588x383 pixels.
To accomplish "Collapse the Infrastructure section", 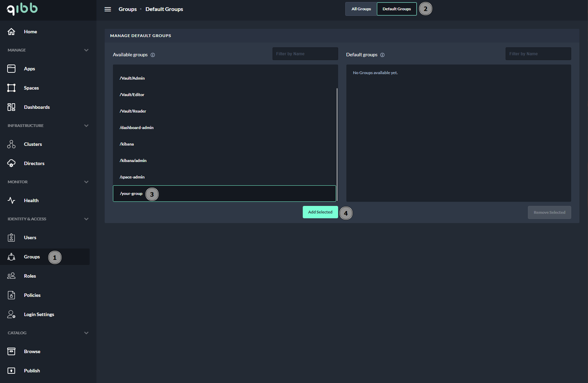I will tap(86, 126).
